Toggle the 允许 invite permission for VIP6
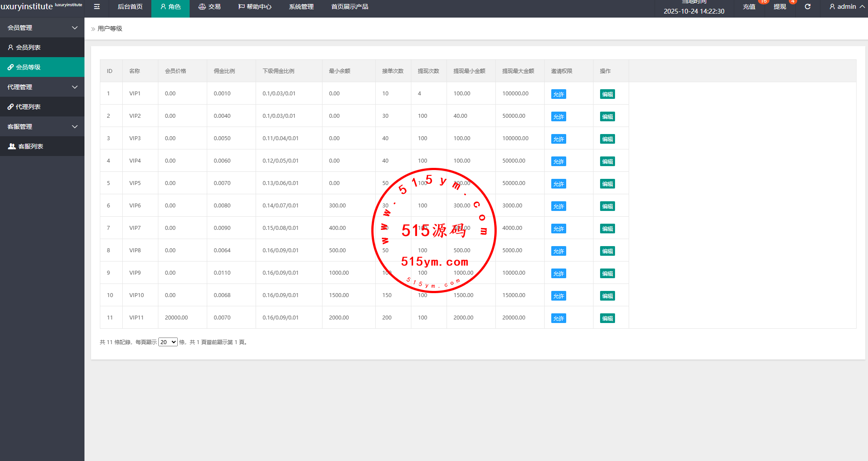Viewport: 868px width, 461px height. (558, 207)
